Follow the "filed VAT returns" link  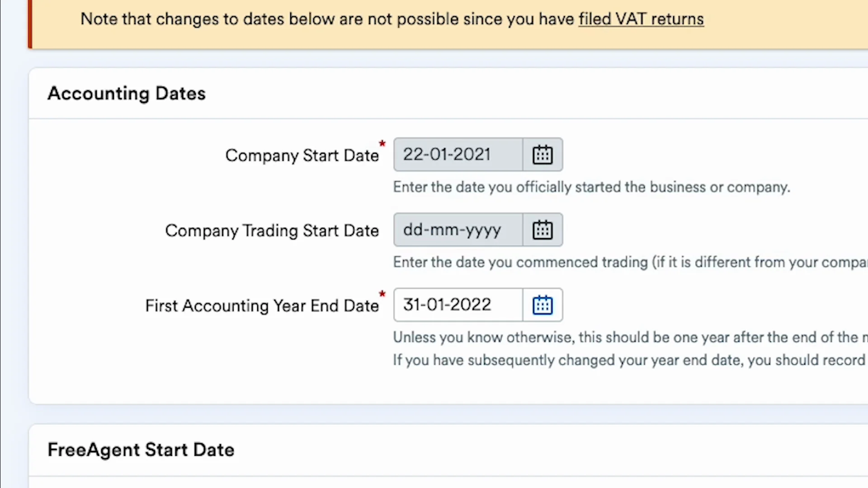pyautogui.click(x=641, y=19)
